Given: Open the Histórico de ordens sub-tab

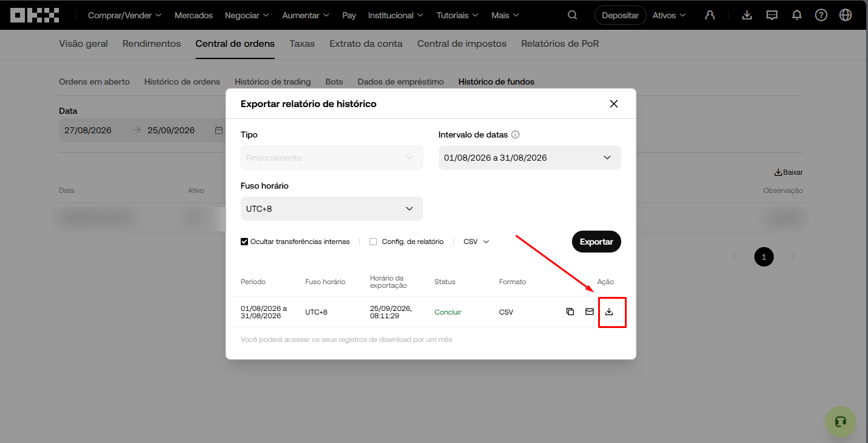Looking at the screenshot, I should pyautogui.click(x=182, y=82).
